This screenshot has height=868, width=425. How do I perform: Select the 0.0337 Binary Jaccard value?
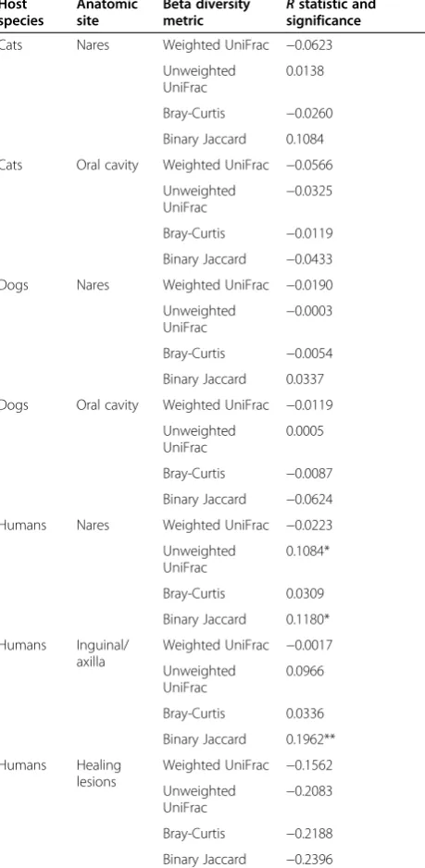[x=305, y=379]
